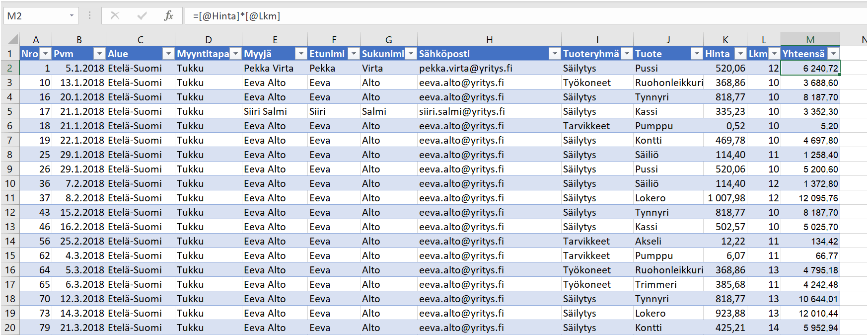The width and height of the screenshot is (868, 336).
Task: Select column M header
Action: pyautogui.click(x=810, y=40)
